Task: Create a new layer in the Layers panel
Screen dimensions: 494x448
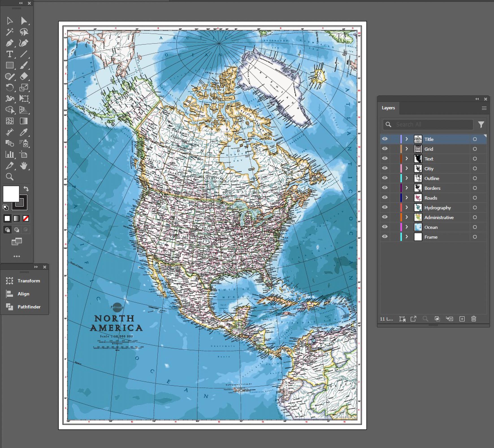Action: click(x=462, y=319)
